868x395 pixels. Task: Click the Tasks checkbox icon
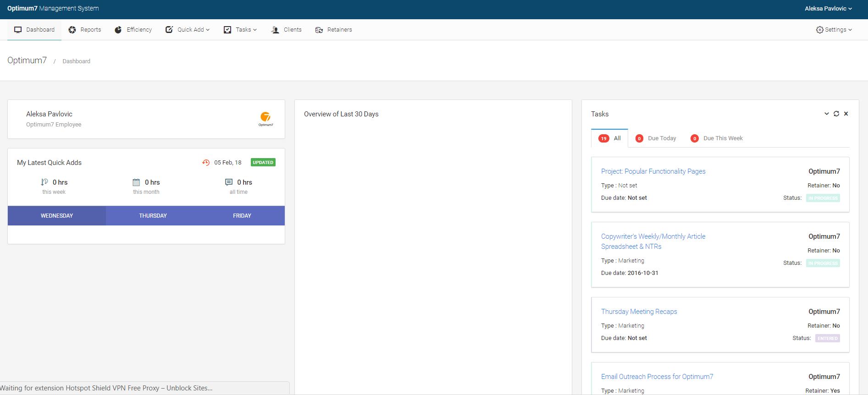pyautogui.click(x=227, y=30)
